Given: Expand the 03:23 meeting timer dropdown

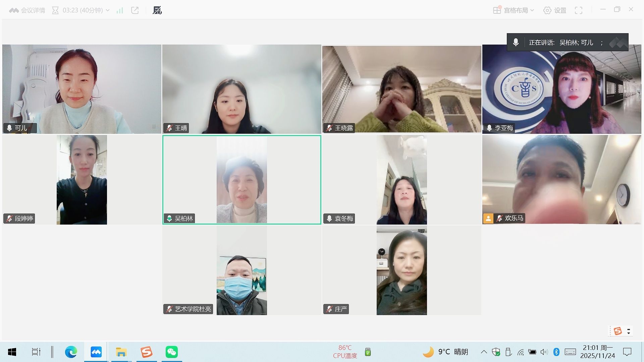Looking at the screenshot, I should [x=108, y=10].
